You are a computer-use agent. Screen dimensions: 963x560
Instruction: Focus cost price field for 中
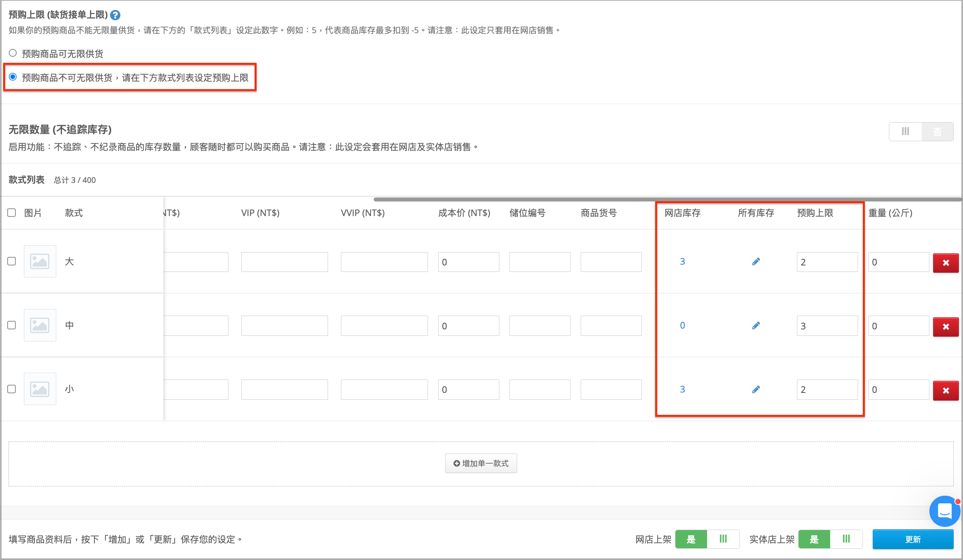[469, 326]
